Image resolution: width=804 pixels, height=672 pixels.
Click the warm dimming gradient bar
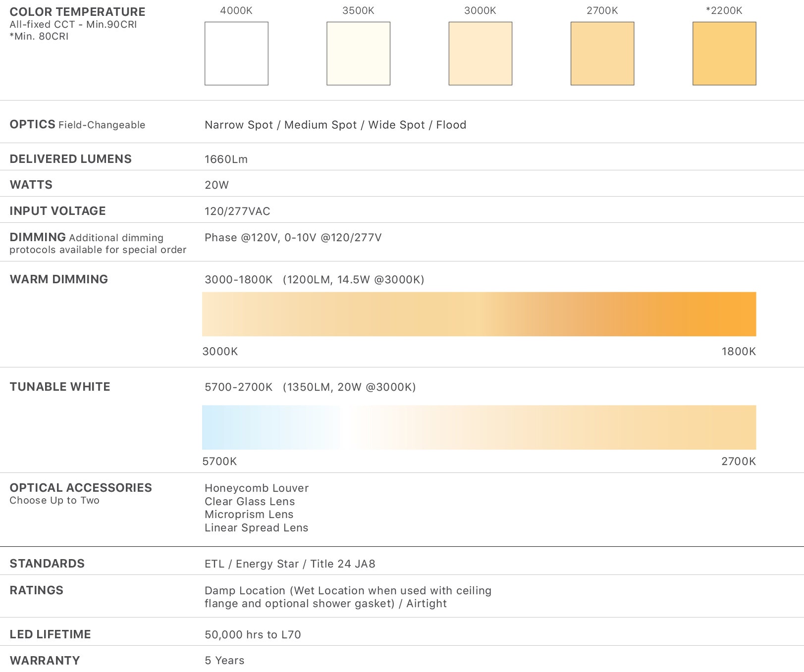[479, 314]
